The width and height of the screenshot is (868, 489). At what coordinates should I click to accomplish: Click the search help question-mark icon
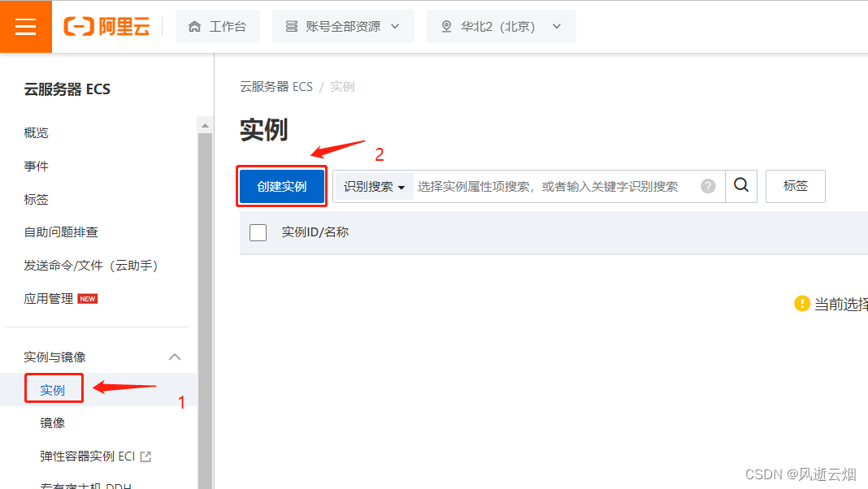(x=708, y=186)
